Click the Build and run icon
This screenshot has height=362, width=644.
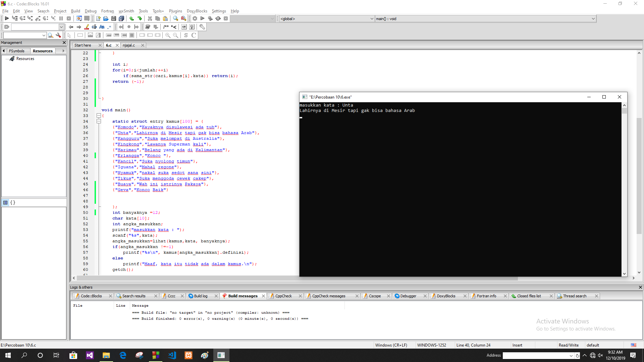(x=210, y=18)
